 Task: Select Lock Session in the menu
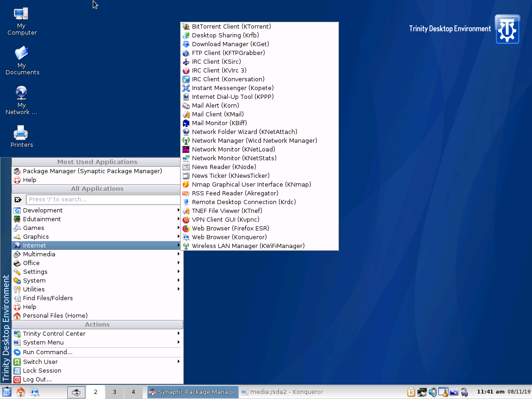coord(97,370)
